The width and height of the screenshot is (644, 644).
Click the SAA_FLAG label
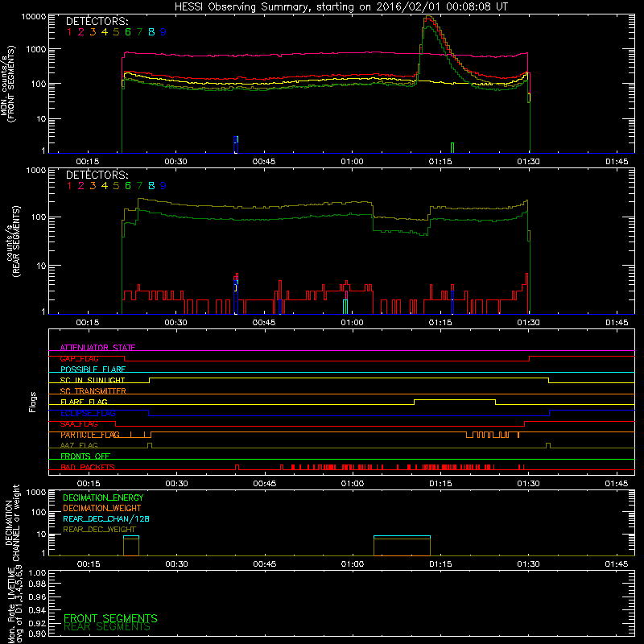(x=79, y=424)
